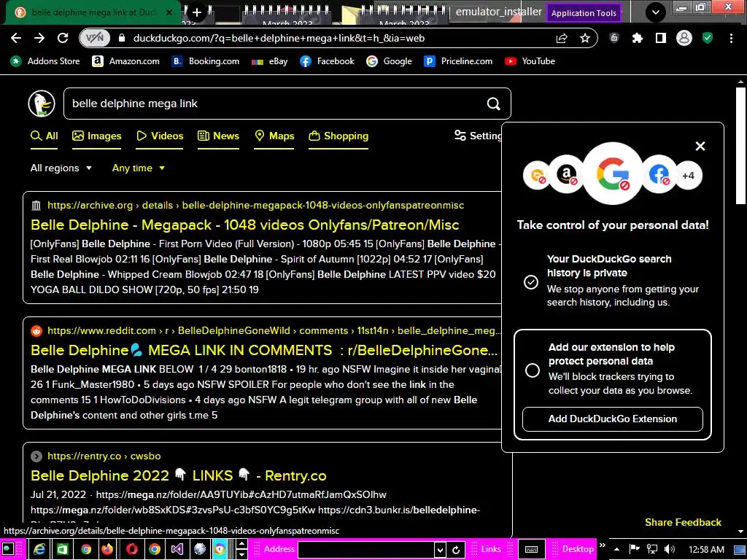Open the search Settings menu

(478, 136)
